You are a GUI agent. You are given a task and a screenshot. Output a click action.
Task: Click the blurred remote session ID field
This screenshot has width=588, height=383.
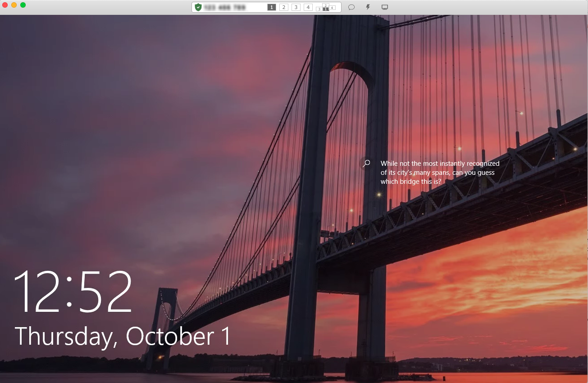(x=227, y=7)
